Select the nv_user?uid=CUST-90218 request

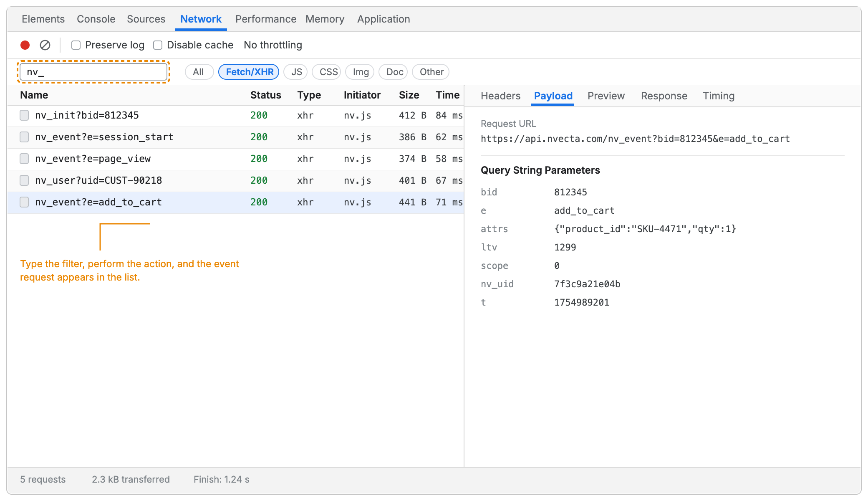235,181
